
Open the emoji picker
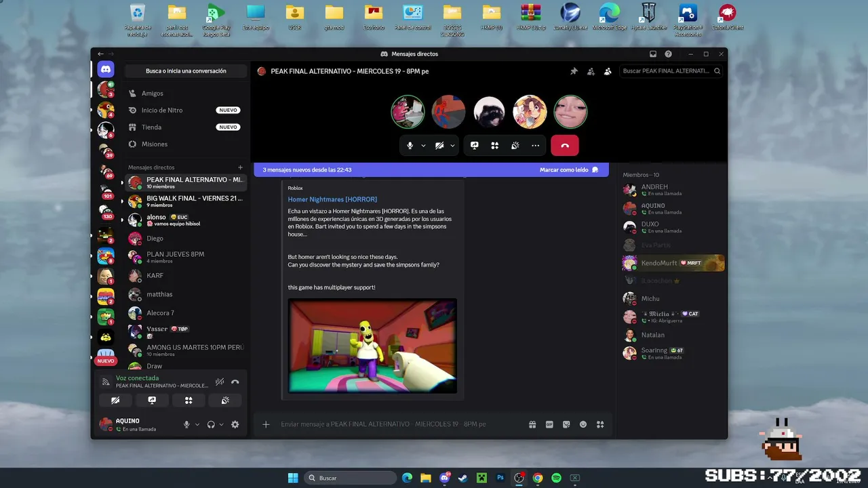point(583,424)
